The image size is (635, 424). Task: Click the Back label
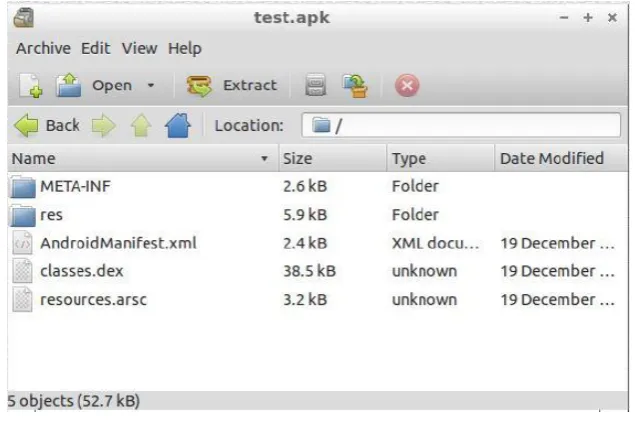[63, 126]
